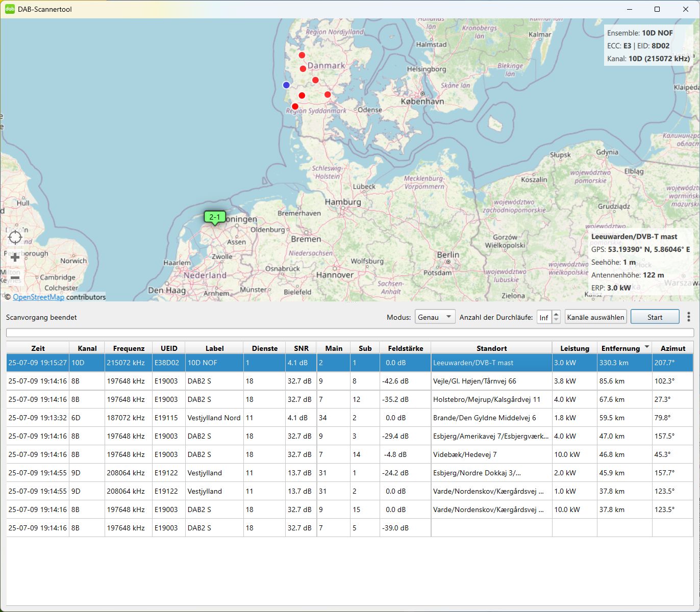Click the Entfernung sort arrow indicator
This screenshot has height=612, width=700.
[647, 347]
